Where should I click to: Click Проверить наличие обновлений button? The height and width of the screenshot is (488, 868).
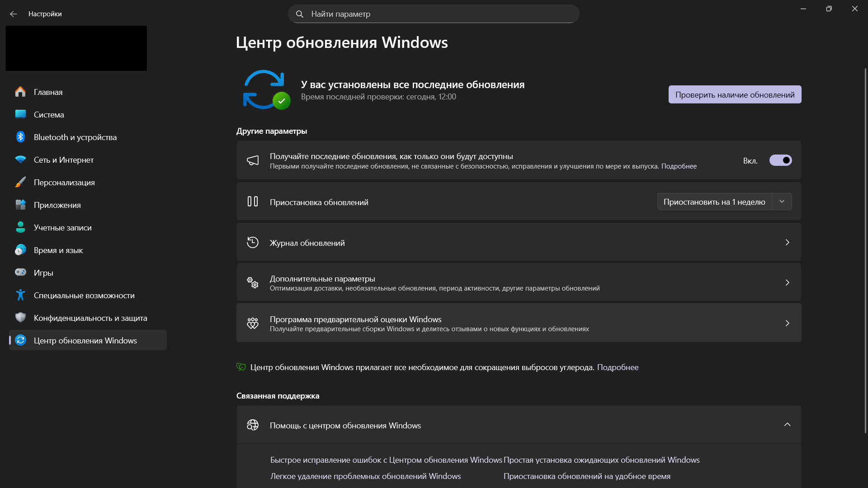pos(735,95)
